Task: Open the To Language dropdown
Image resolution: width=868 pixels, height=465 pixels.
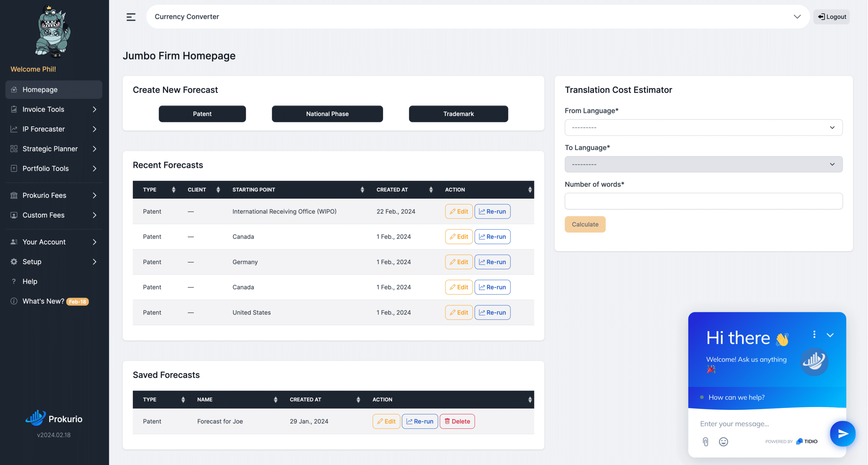Action: pos(704,164)
